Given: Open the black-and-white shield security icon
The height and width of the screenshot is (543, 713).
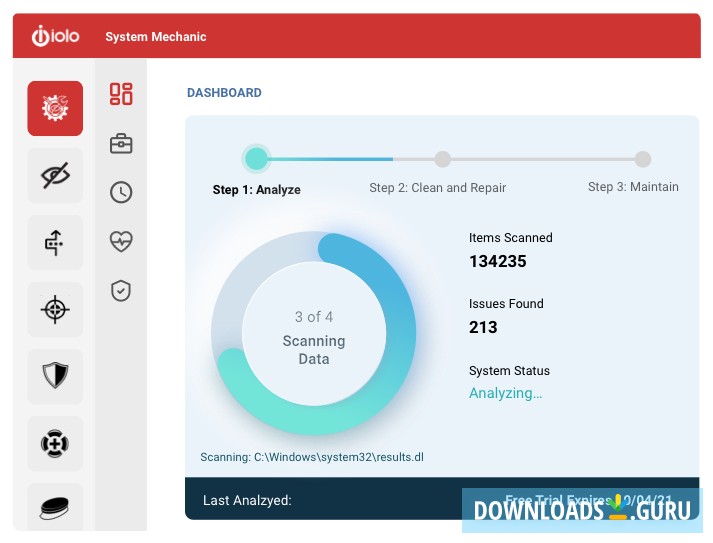Looking at the screenshot, I should (x=55, y=376).
